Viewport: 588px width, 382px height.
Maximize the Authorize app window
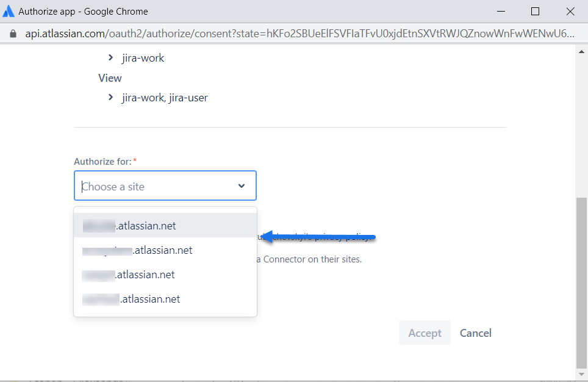[535, 11]
